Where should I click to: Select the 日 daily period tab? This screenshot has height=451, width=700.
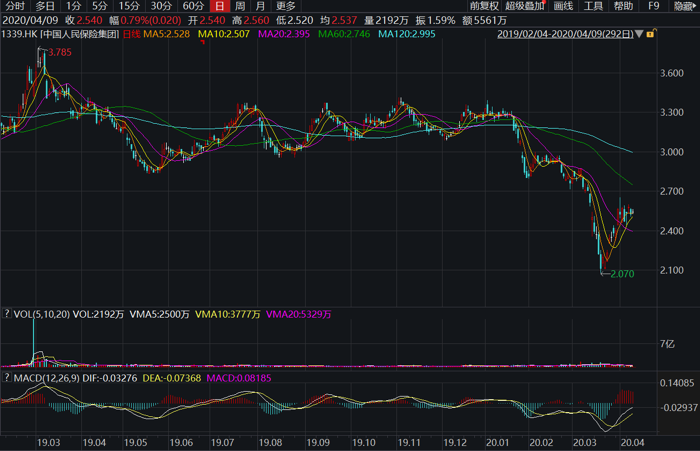[x=219, y=6]
